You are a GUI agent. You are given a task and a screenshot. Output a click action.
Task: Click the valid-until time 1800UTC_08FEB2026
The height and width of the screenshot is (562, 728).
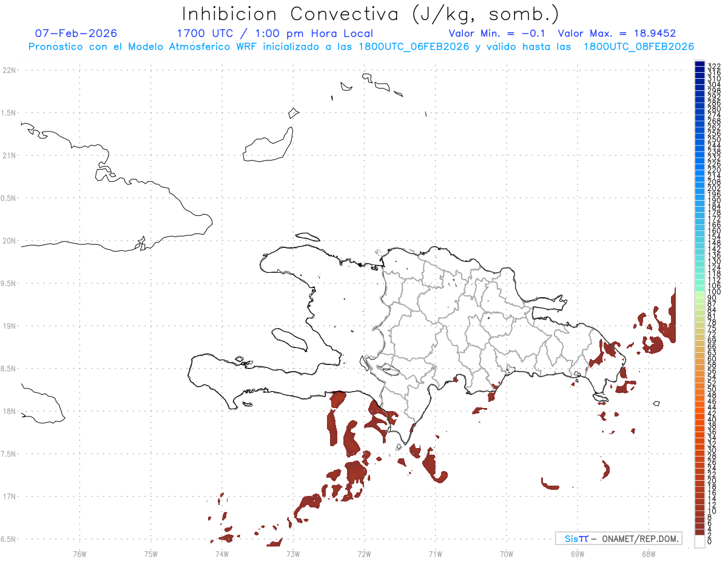pos(639,47)
